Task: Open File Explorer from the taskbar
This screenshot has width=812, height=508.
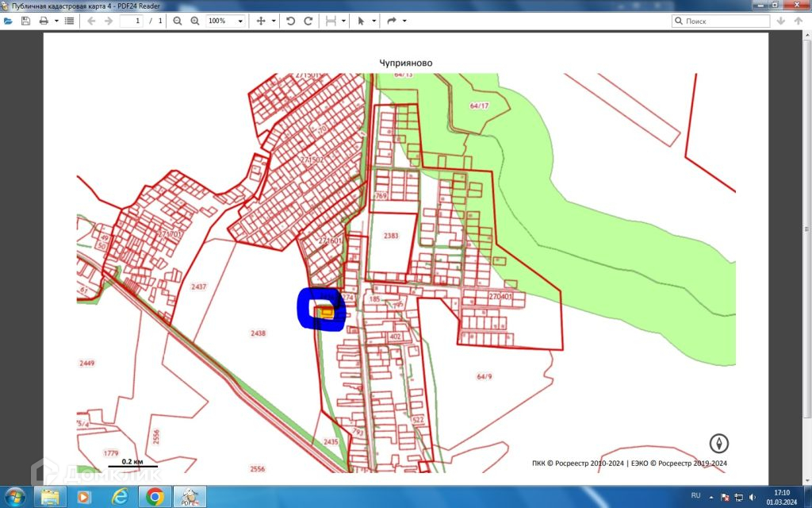Action: point(50,497)
